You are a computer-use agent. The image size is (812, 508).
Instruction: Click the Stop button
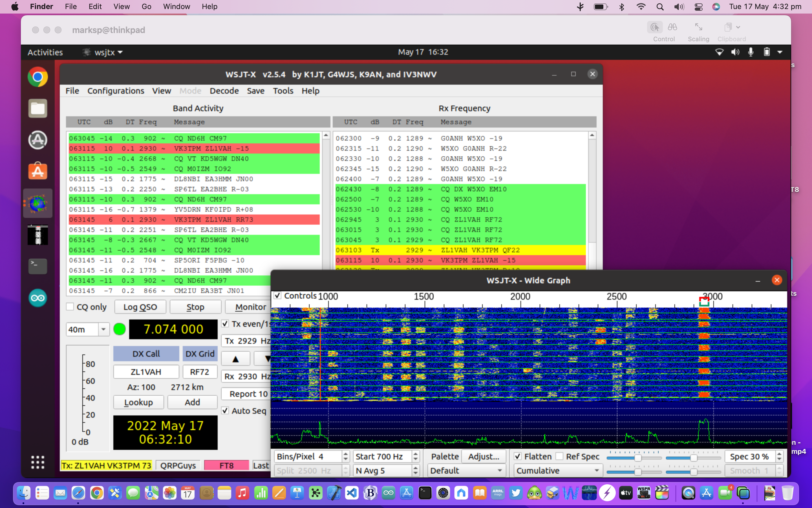195,307
